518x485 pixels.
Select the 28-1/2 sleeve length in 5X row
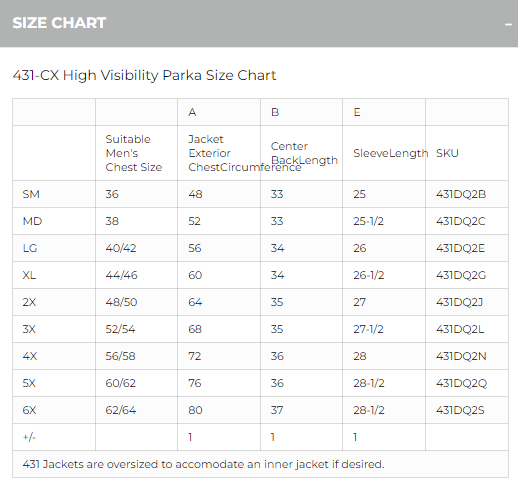tap(369, 383)
